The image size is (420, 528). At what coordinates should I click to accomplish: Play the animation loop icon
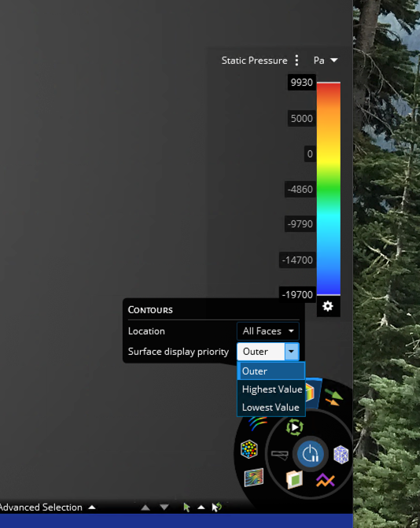point(294,427)
